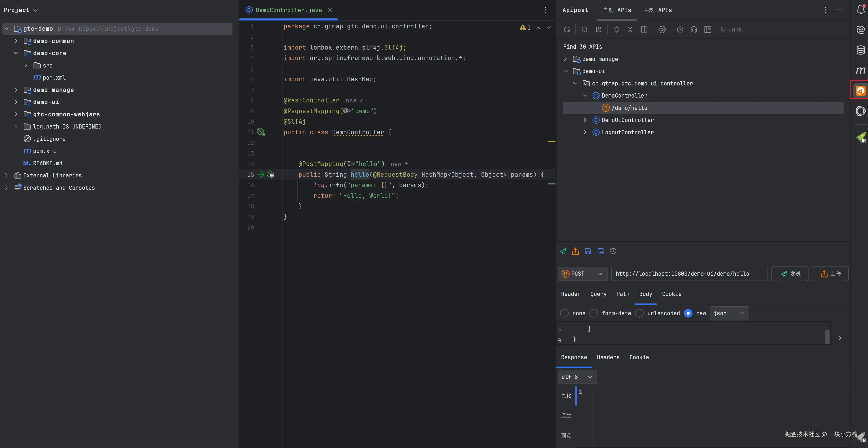Click the save icon above the request

pos(588,251)
